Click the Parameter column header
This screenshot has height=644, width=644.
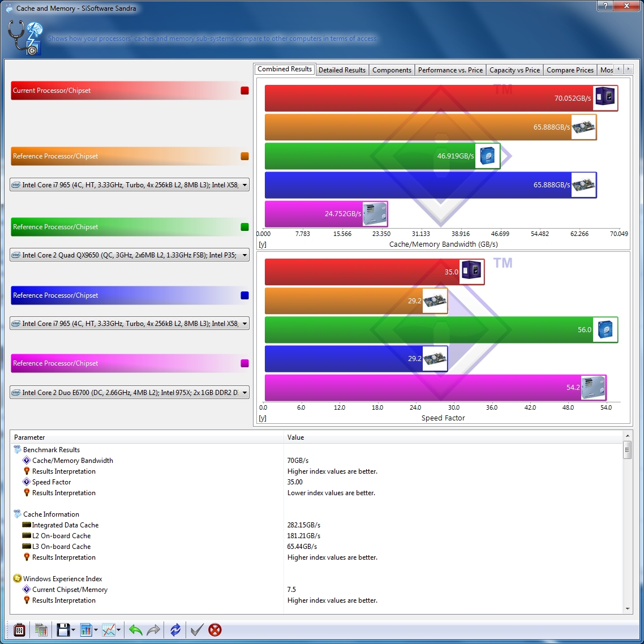click(147, 437)
